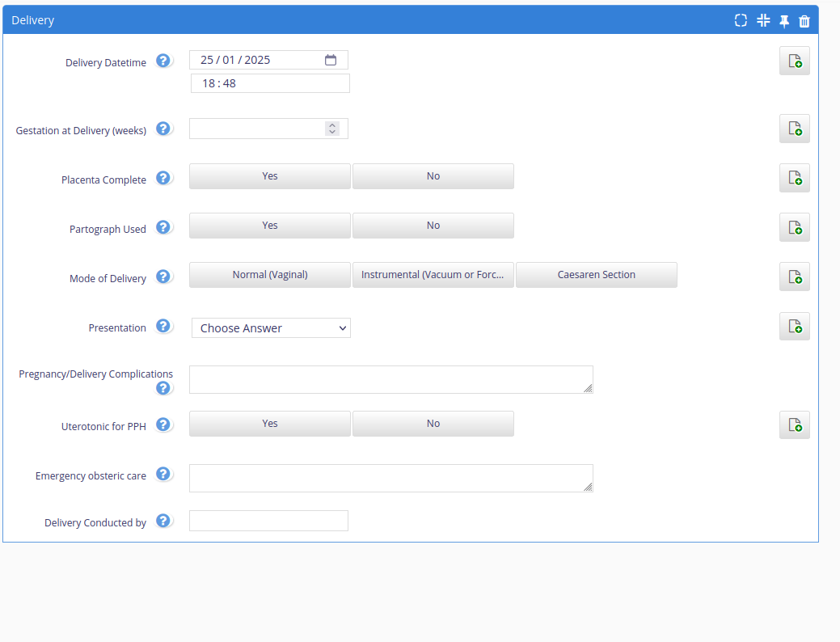
Task: Open help icon for Partograph Used
Action: [163, 227]
